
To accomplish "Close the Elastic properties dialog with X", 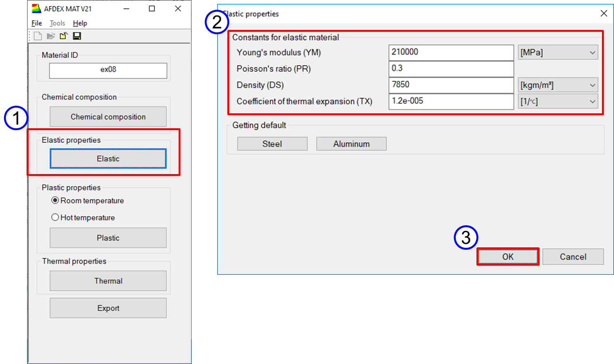I will (603, 13).
